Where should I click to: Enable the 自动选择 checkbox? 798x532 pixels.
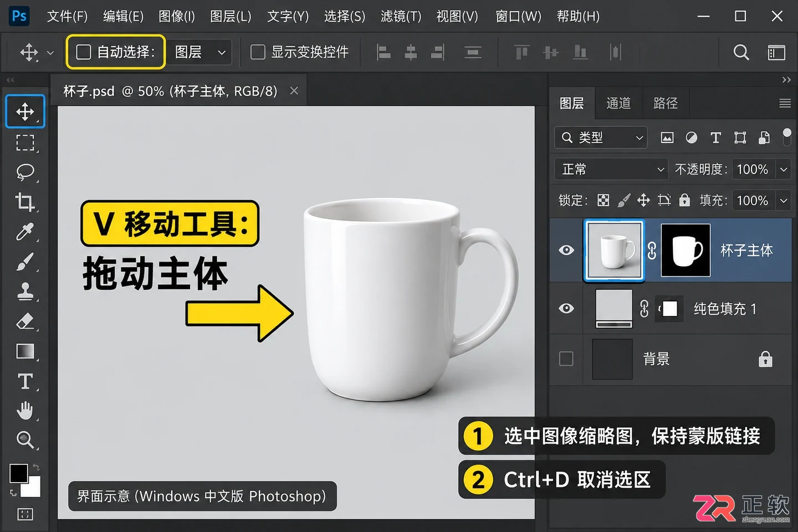[x=84, y=52]
